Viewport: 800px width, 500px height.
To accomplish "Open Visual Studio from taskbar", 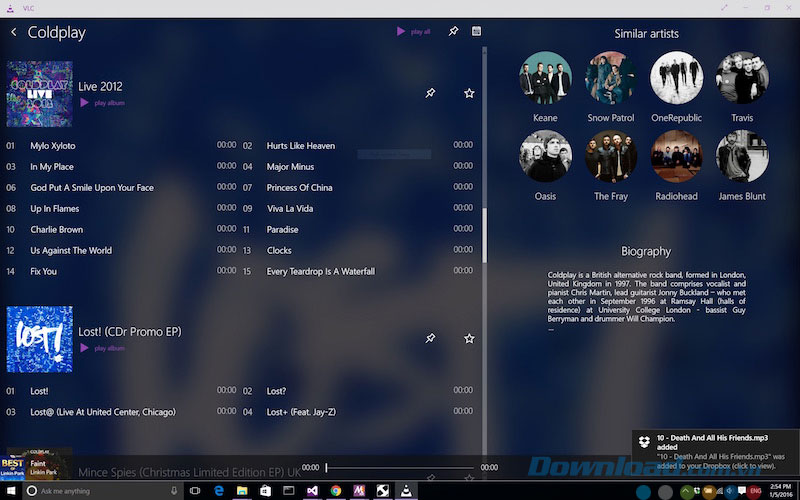I will pos(312,491).
